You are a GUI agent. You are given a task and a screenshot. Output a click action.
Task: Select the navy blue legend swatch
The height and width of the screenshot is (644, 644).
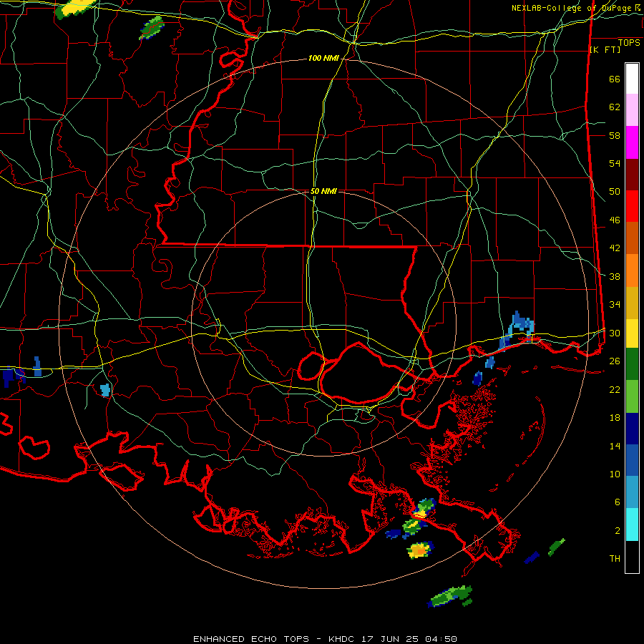coord(632,429)
